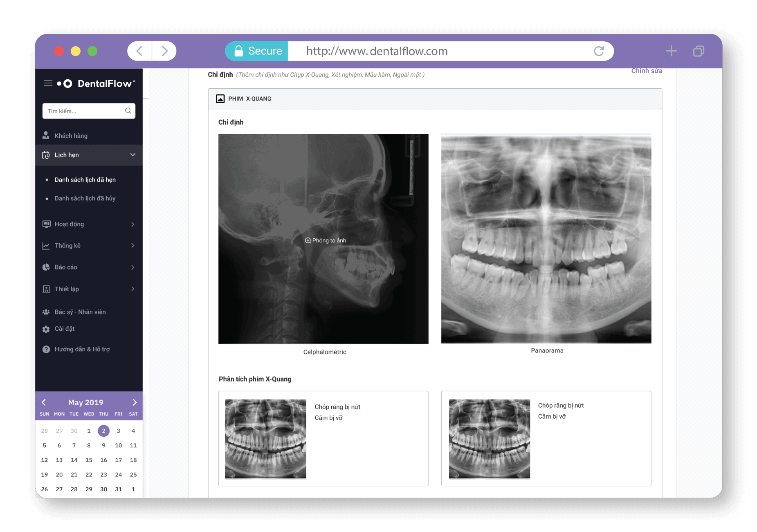Click the Chỉnh sửa link
The image size is (757, 532).
click(x=646, y=71)
